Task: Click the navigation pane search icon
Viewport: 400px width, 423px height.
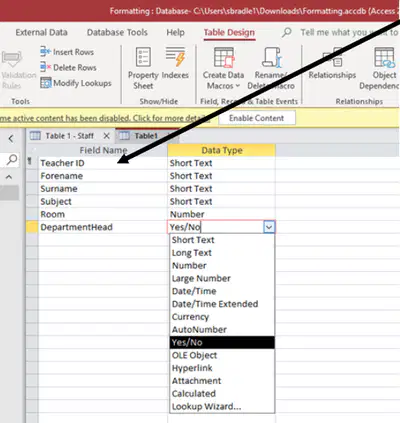Action: [12, 159]
